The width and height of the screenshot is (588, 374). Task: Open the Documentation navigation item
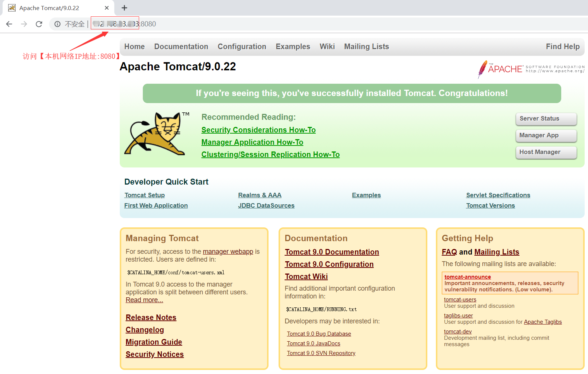[181, 47]
